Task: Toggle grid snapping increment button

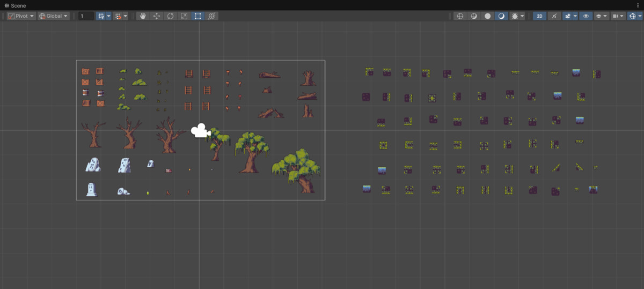Action: click(118, 16)
